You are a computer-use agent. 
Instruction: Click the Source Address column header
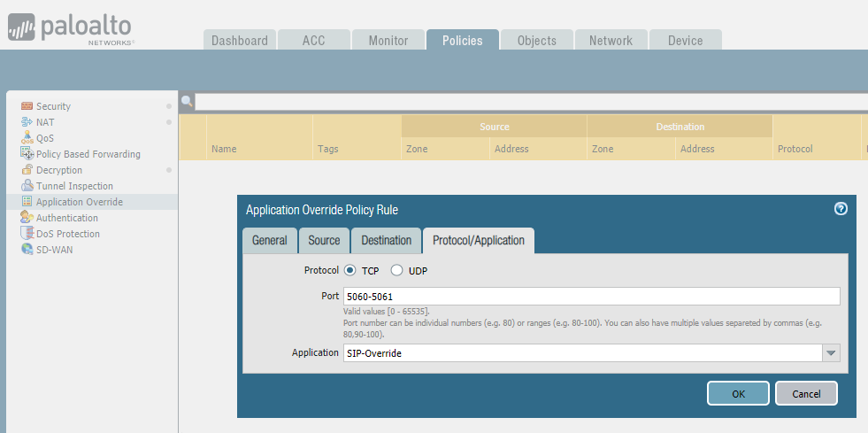click(538, 149)
